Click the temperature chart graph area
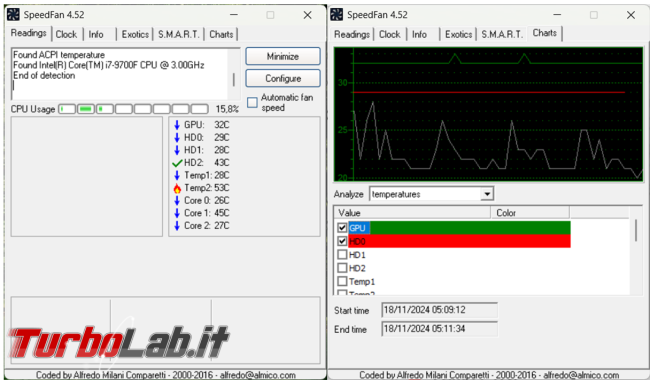The height and width of the screenshot is (381, 650). pos(488,114)
